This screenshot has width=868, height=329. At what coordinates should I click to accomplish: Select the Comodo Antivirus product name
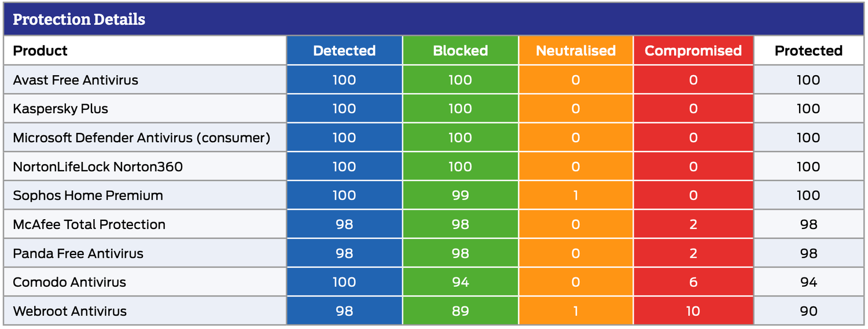click(x=69, y=282)
